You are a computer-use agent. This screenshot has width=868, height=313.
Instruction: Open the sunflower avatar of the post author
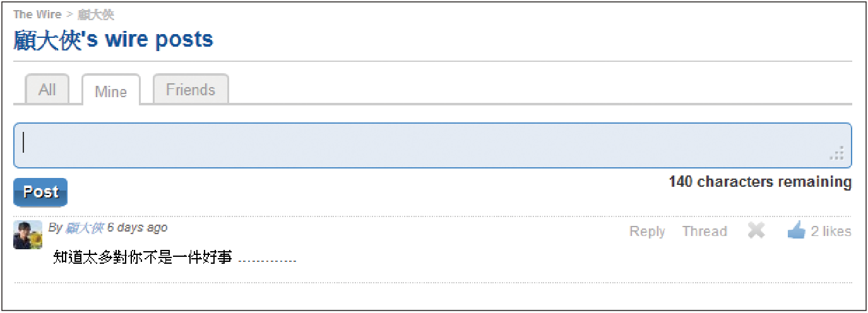point(28,235)
